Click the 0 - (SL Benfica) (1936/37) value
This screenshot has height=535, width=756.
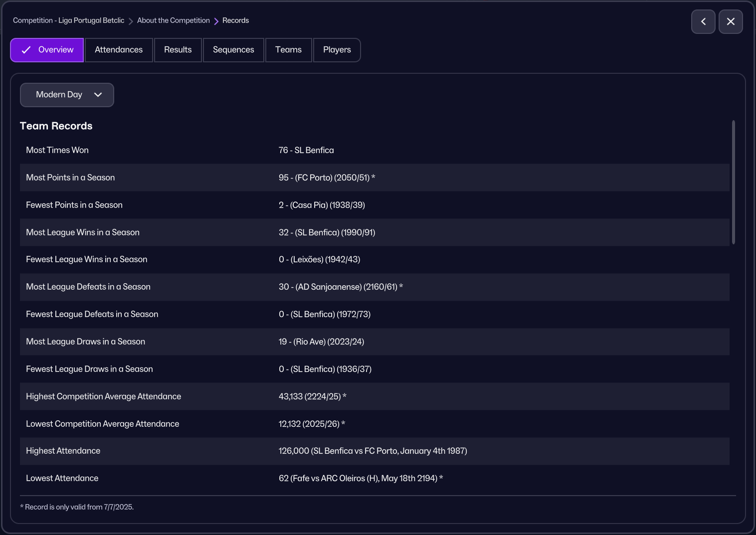(x=325, y=369)
